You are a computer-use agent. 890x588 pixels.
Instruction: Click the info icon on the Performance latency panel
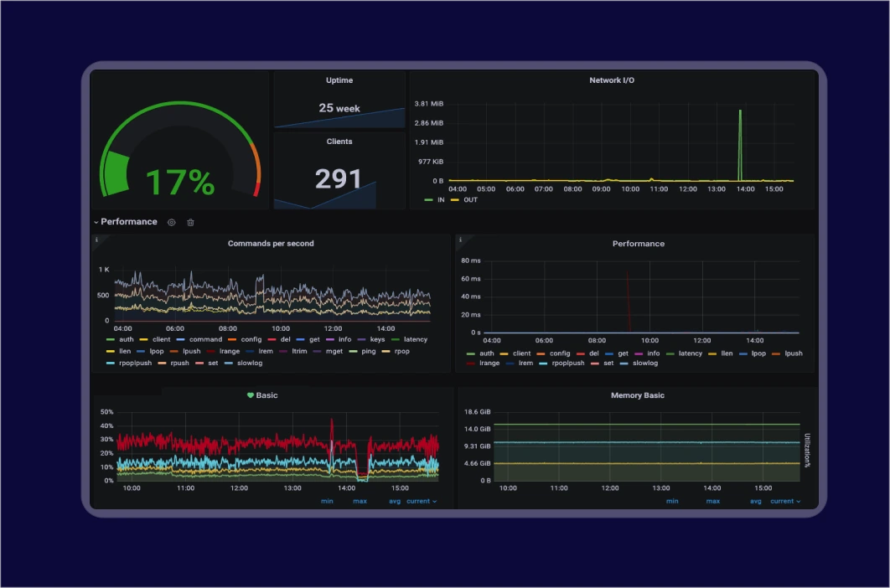click(461, 238)
